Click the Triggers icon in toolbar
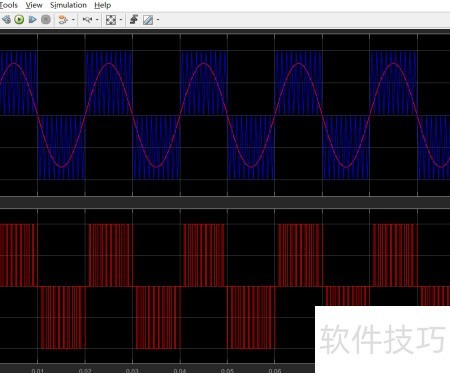The image size is (450, 373). pos(134,20)
